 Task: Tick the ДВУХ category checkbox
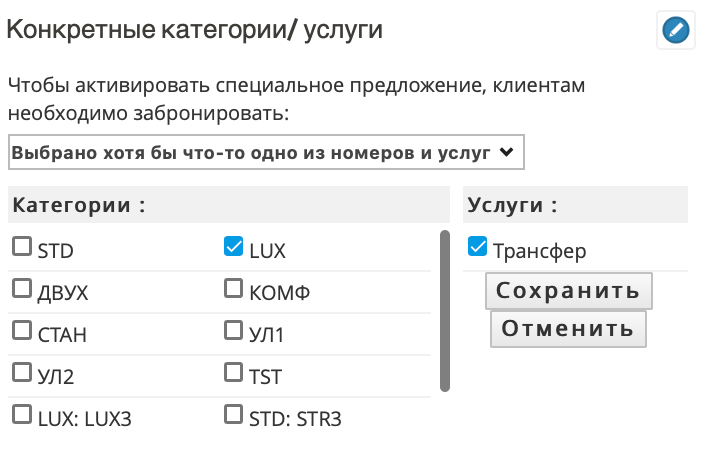point(22,288)
